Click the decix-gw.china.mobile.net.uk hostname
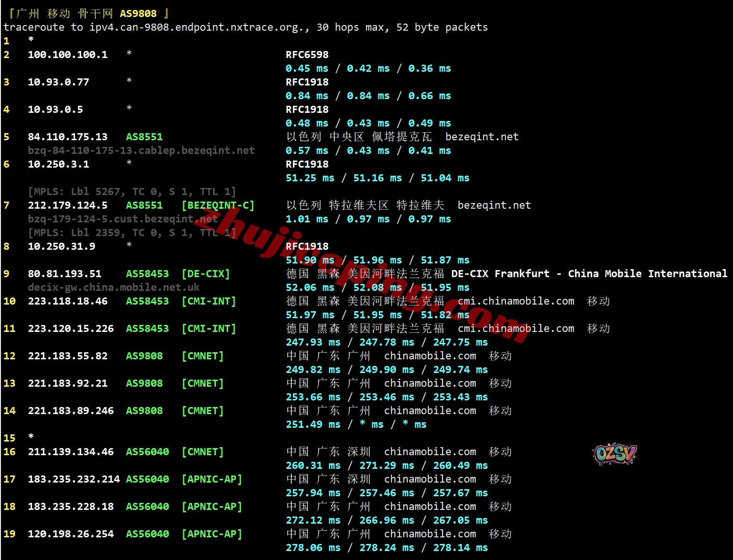This screenshot has width=733, height=560. click(x=113, y=288)
